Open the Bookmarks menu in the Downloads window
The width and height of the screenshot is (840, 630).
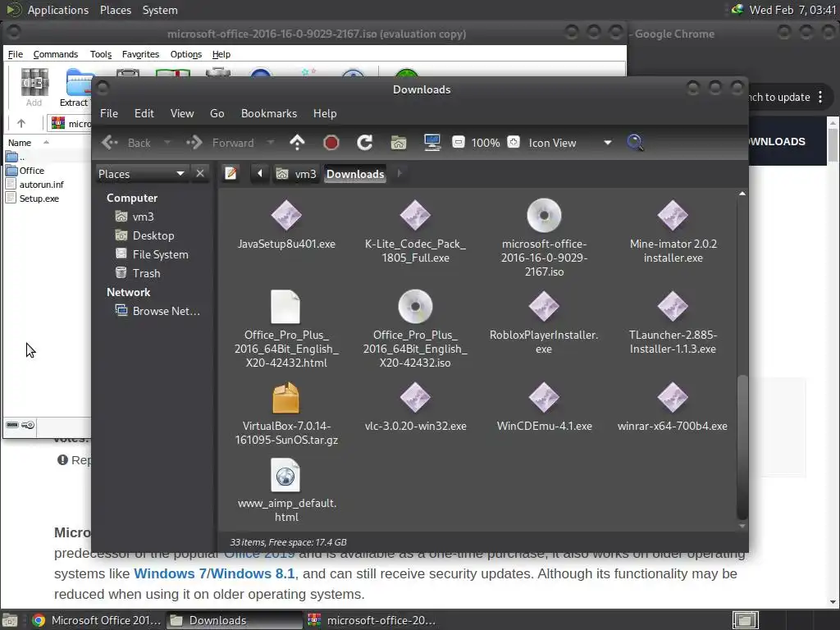click(269, 113)
